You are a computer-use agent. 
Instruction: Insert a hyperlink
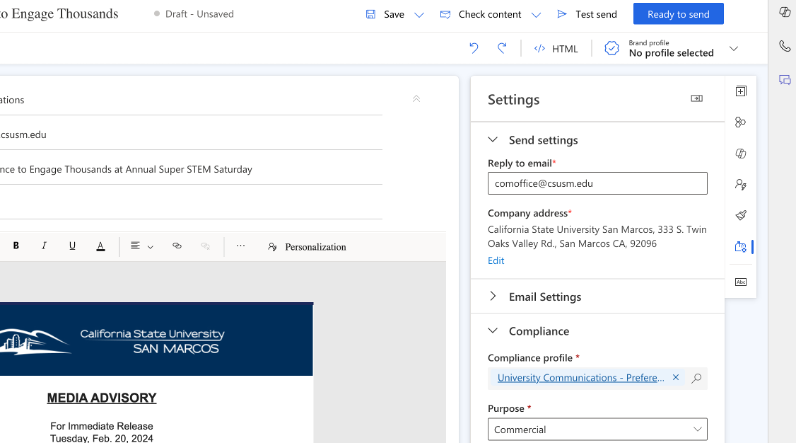(177, 246)
